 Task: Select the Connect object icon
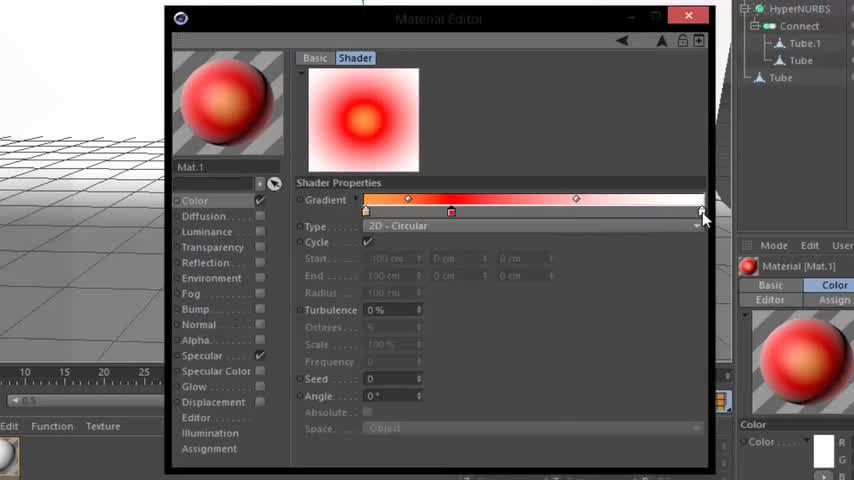770,26
